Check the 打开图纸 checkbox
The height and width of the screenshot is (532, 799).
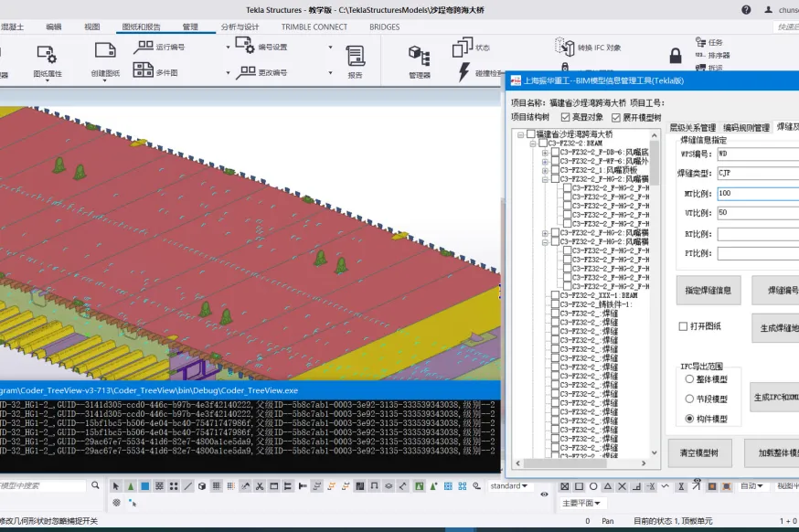683,326
